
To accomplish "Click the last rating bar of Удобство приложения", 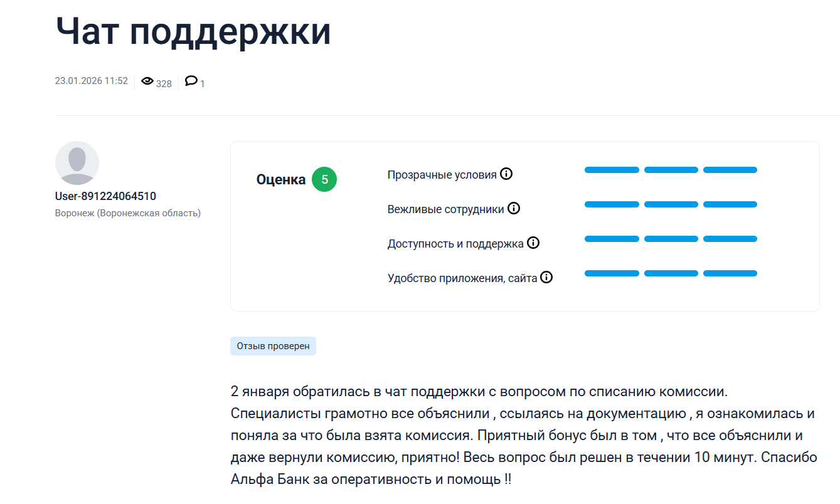I will pos(729,273).
